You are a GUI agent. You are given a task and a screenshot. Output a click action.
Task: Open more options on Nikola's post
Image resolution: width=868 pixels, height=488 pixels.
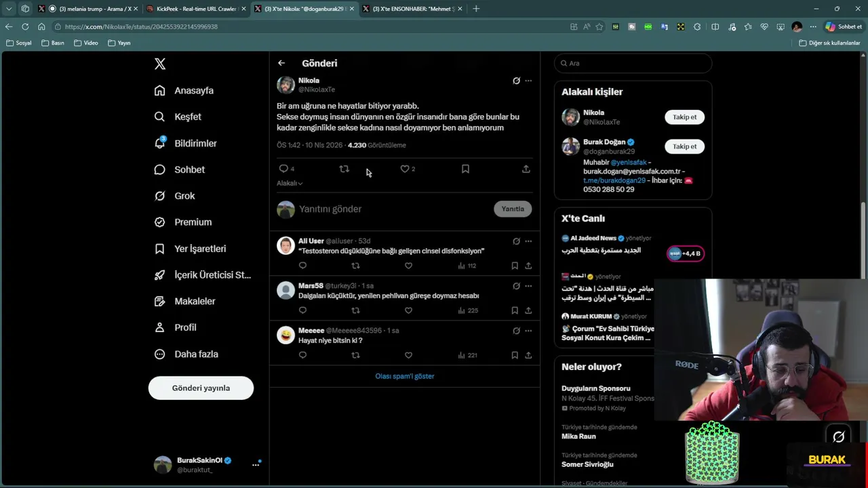[528, 81]
